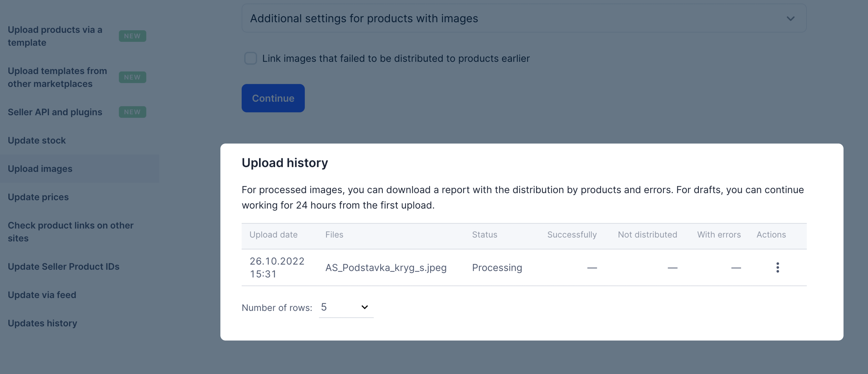
Task: Open Check product links on other sites
Action: pyautogui.click(x=70, y=232)
